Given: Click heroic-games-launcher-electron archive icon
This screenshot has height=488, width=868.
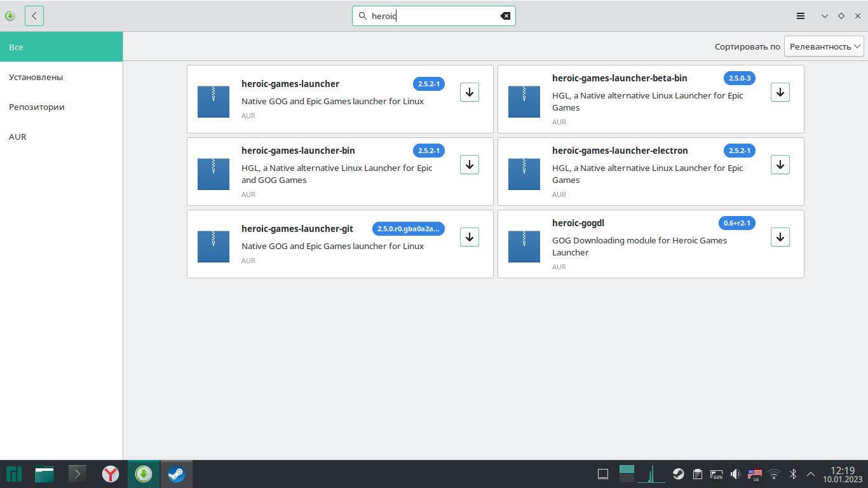Looking at the screenshot, I should tap(524, 174).
